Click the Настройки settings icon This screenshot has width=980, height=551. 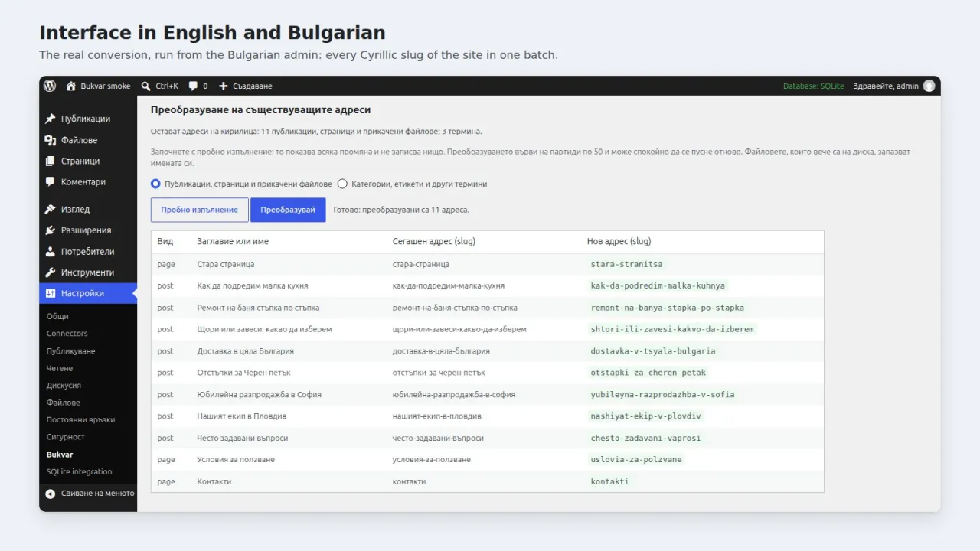pos(51,293)
